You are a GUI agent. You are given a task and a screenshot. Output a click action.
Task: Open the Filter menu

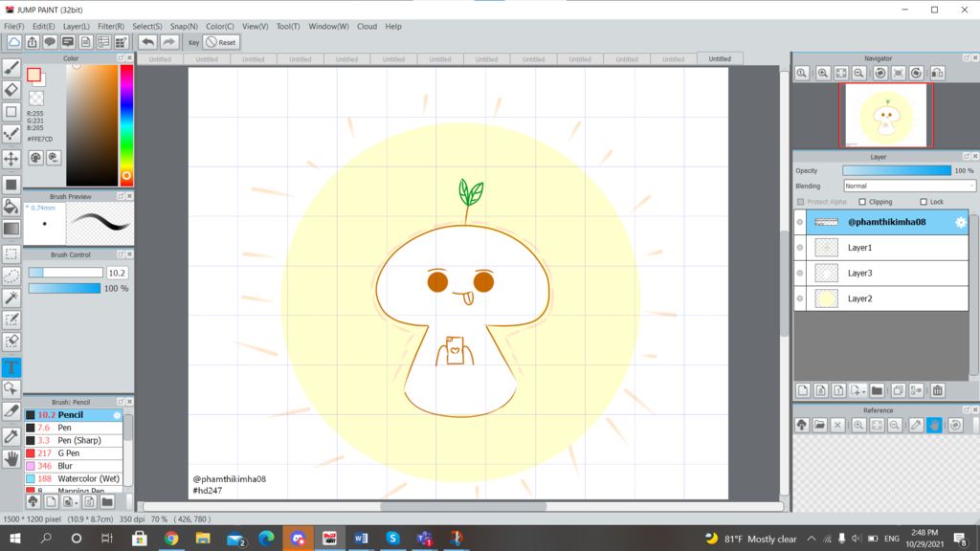pos(111,26)
